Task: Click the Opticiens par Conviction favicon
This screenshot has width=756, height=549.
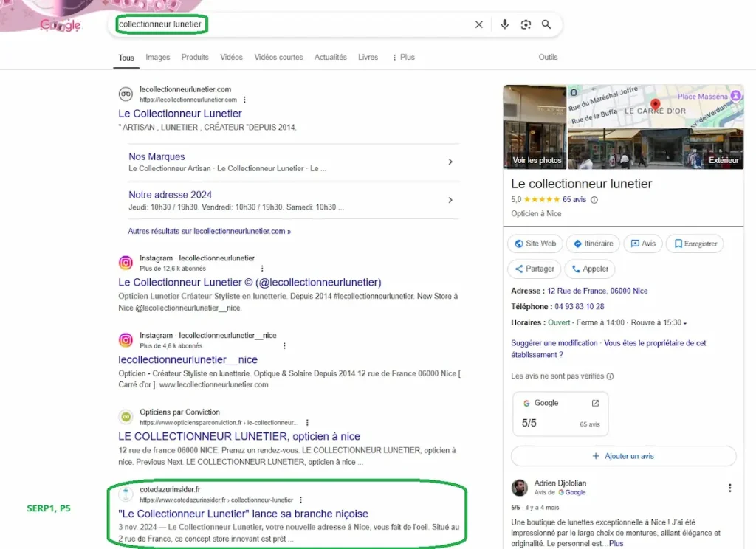Action: pos(126,416)
